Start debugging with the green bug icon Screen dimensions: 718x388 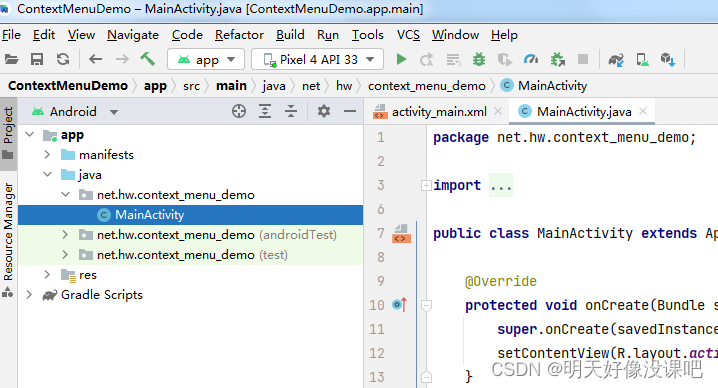[479, 59]
